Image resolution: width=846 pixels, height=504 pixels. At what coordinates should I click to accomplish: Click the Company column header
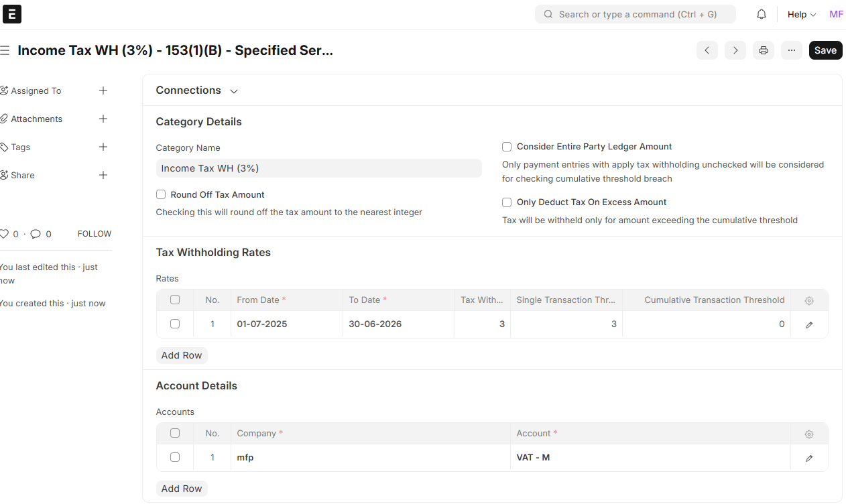[371, 433]
